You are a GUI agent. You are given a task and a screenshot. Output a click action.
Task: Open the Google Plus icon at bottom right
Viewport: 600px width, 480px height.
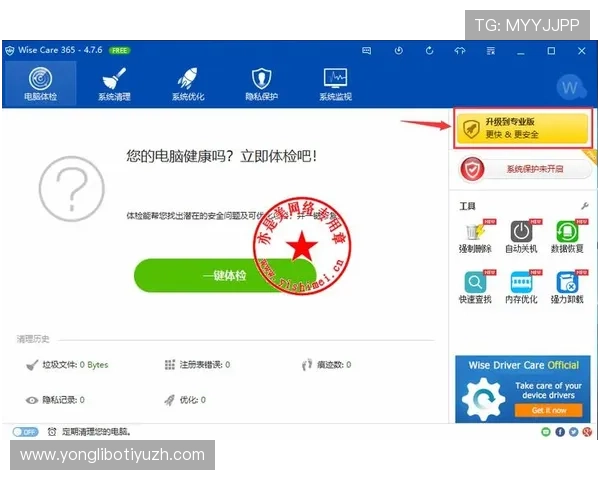[587, 432]
